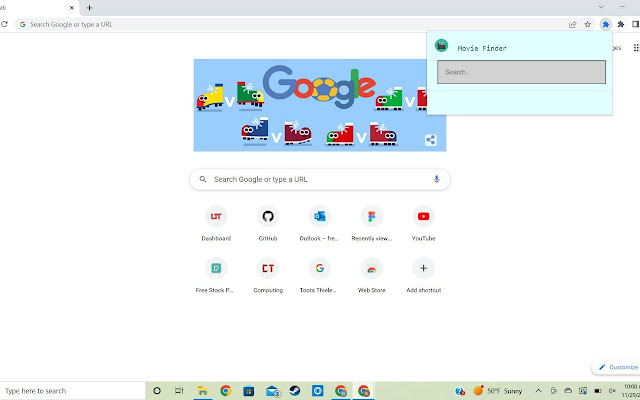640x400 pixels.
Task: Click the Get Help tray icon
Action: (x=460, y=391)
